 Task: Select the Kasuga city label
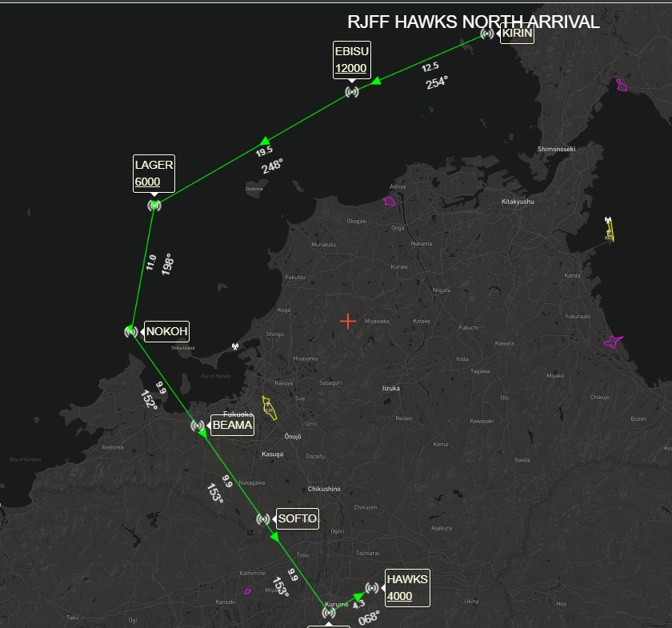click(273, 454)
